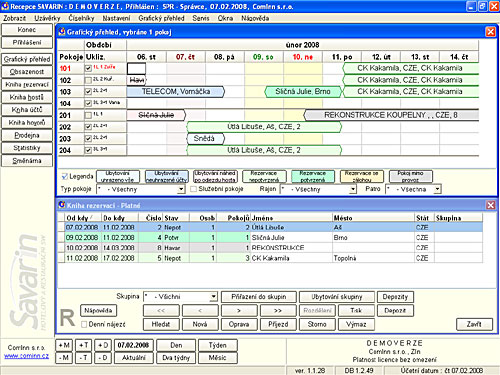Tick the Denní nájezd checkbox
Image resolution: width=500 pixels, height=375 pixels.
84,324
